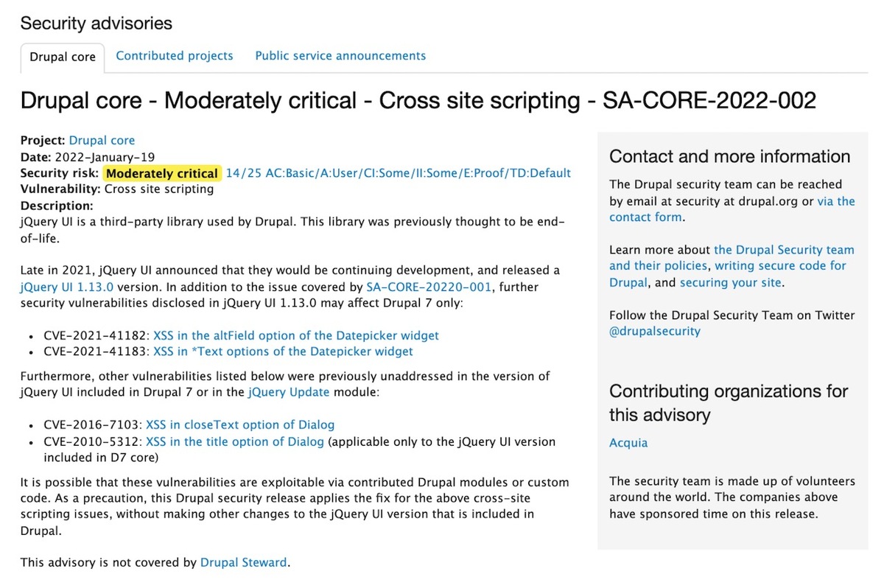Image resolution: width=884 pixels, height=588 pixels.
Task: Select the Drupal core tab
Action: 63,57
